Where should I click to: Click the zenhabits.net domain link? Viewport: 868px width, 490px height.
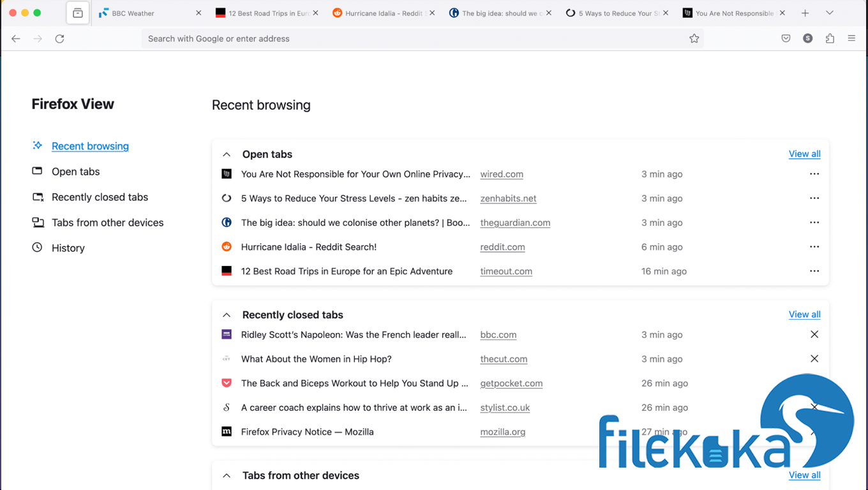click(509, 198)
